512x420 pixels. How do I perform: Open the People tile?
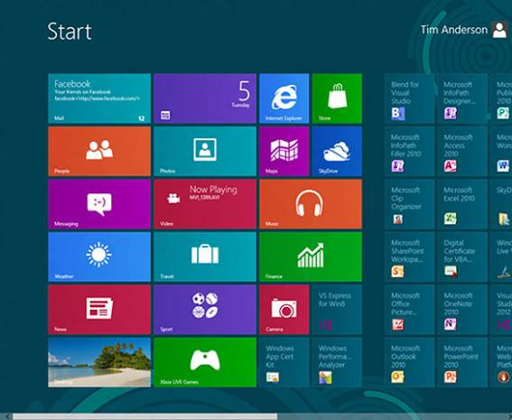click(99, 151)
